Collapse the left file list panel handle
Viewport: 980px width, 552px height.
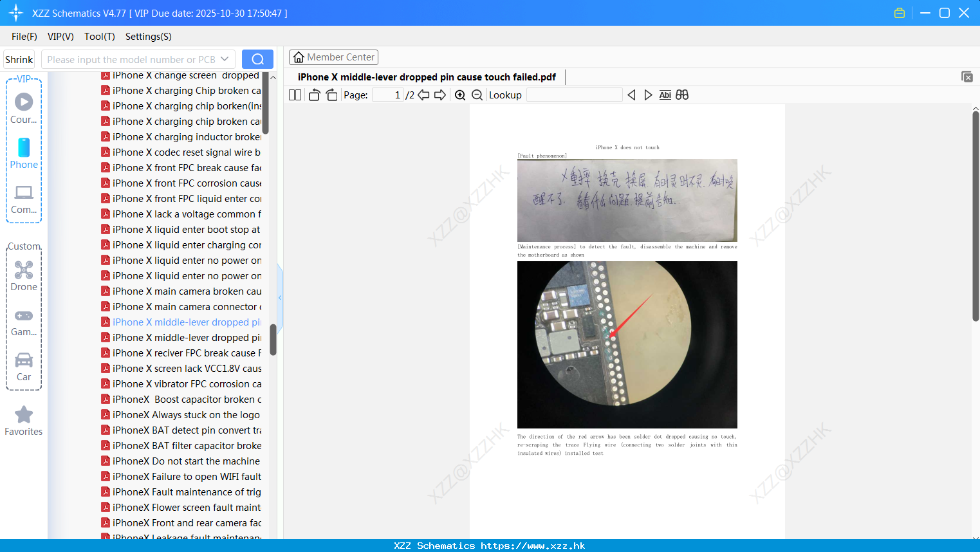click(280, 298)
